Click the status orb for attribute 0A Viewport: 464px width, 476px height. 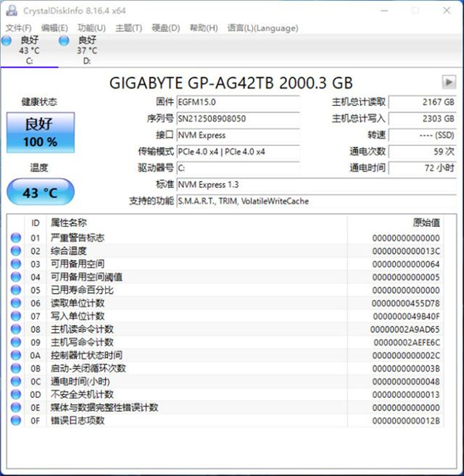pyautogui.click(x=15, y=355)
